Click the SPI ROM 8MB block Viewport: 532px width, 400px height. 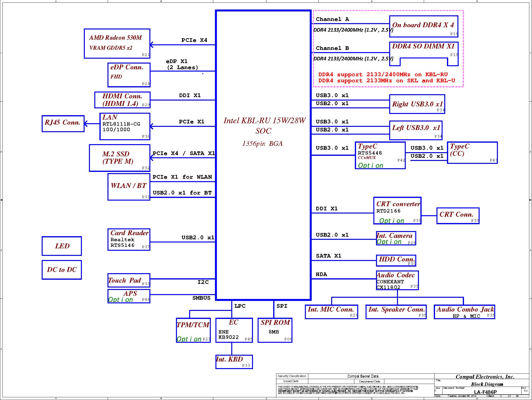pos(275,330)
